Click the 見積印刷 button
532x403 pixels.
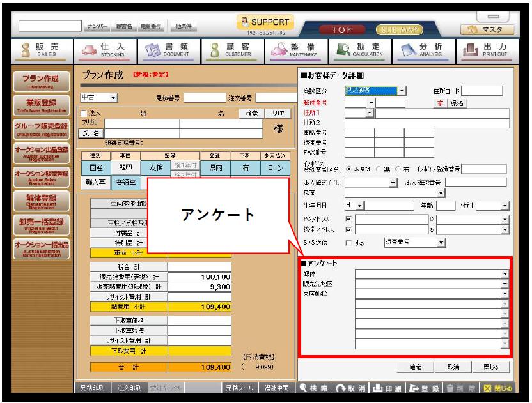(x=92, y=388)
